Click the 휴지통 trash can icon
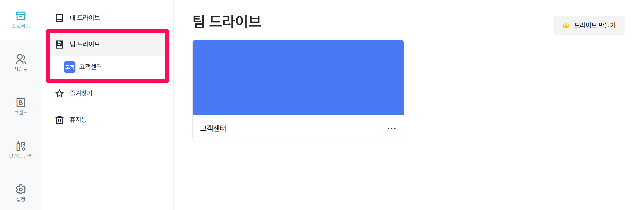 tap(59, 120)
